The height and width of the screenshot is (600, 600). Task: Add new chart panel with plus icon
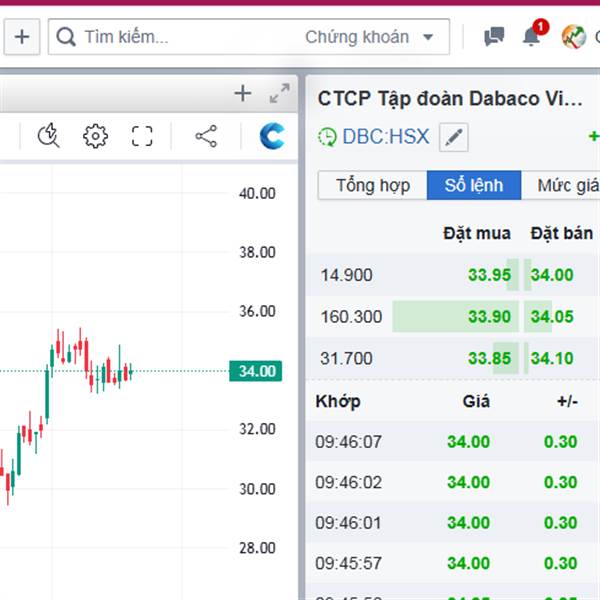243,93
